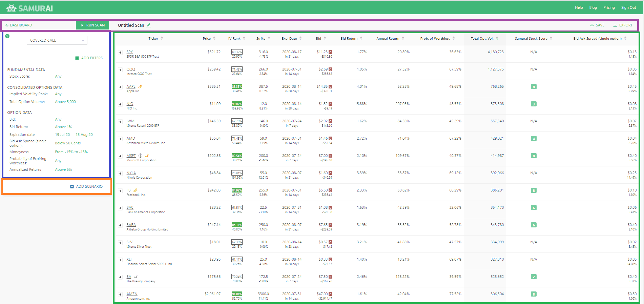The width and height of the screenshot is (644, 304).
Task: Sort by Price column arrows
Action: point(214,38)
